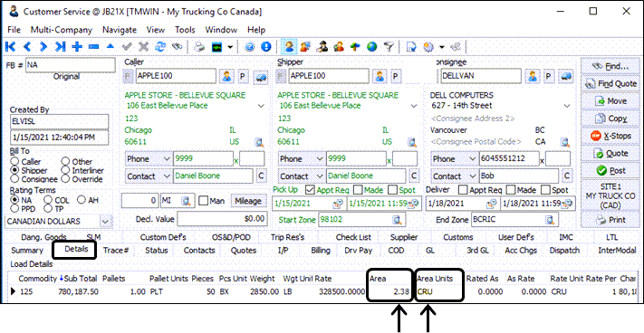Screen dimensions: 644x333
Task: Toggle Pick Up Appt Req checkbox
Action: pos(310,190)
